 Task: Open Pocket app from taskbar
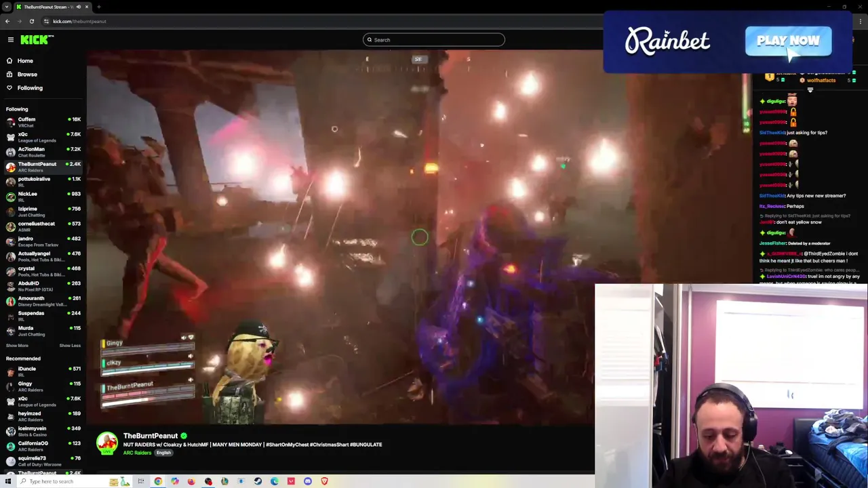[291, 481]
